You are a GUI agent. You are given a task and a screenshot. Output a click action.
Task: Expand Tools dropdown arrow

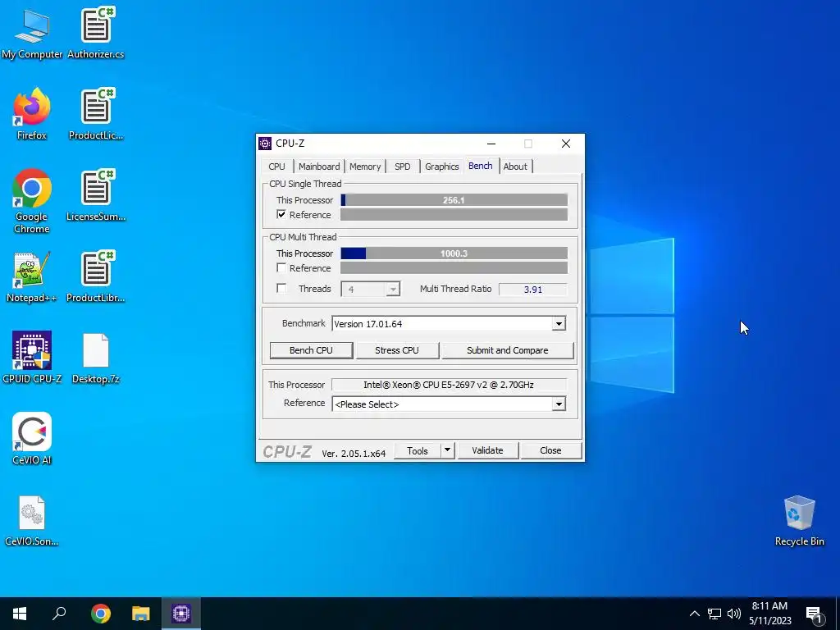click(447, 450)
